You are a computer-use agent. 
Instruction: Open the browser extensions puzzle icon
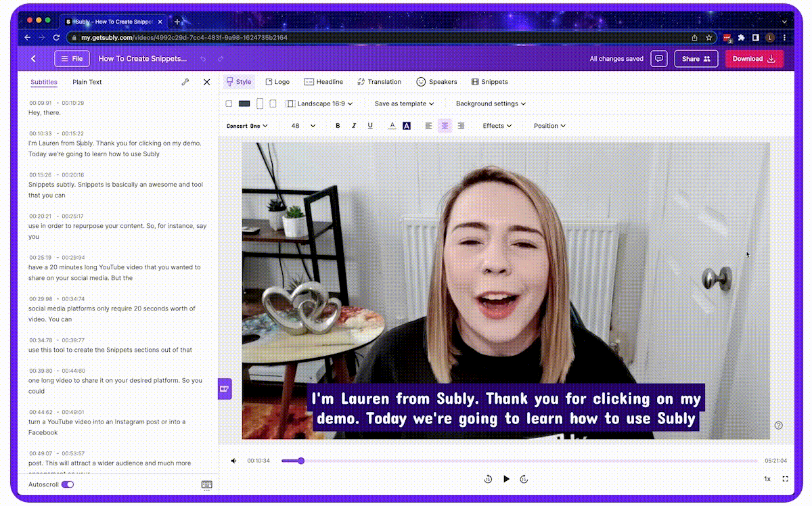click(742, 38)
